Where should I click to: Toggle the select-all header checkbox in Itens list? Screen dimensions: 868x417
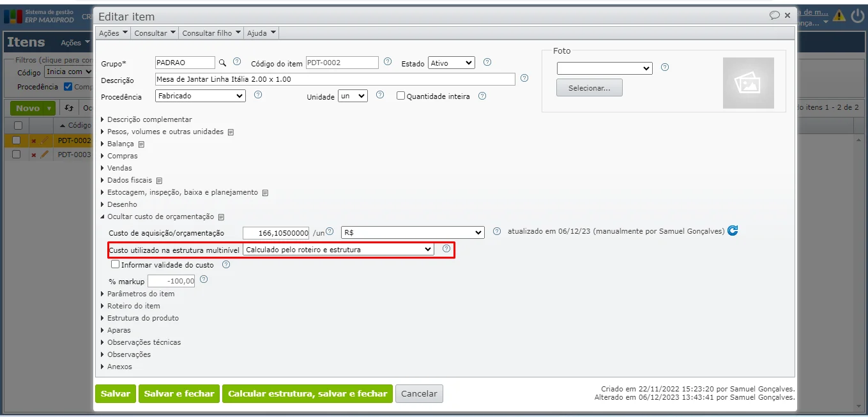(18, 125)
